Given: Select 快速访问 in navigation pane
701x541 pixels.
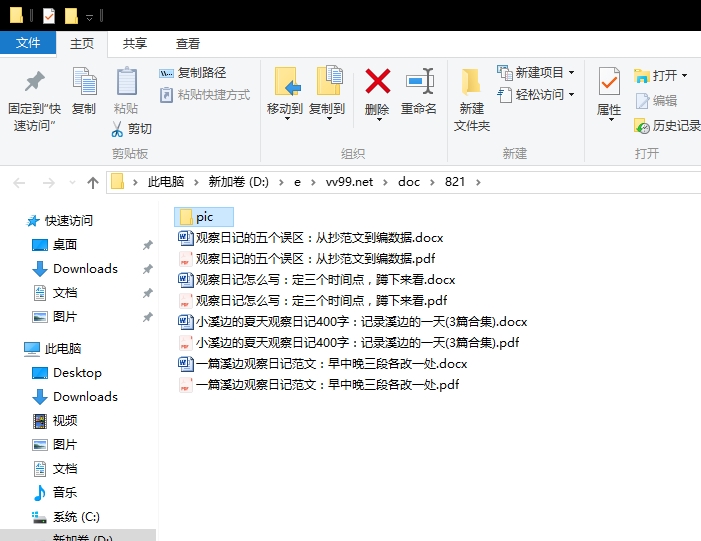Looking at the screenshot, I should click(59, 220).
